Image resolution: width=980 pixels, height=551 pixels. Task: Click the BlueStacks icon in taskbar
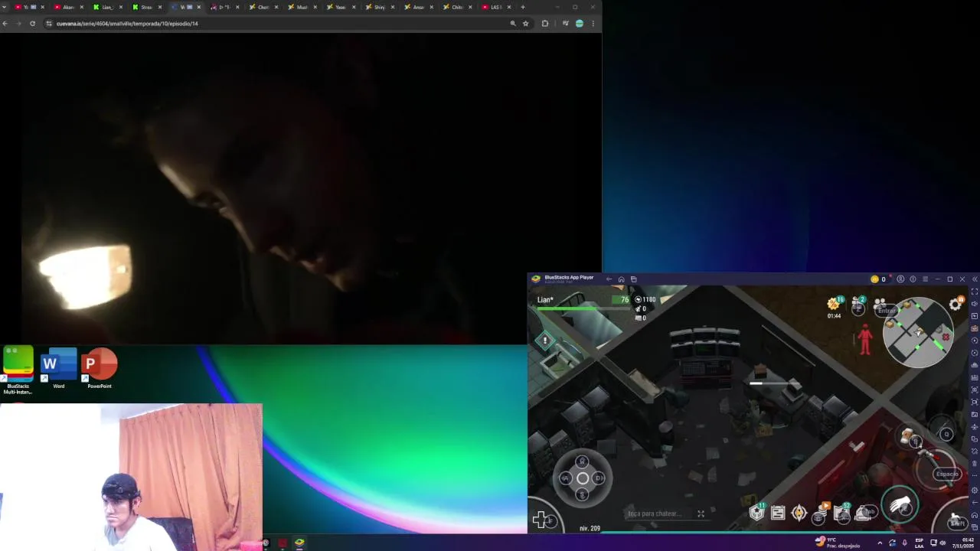pos(299,543)
